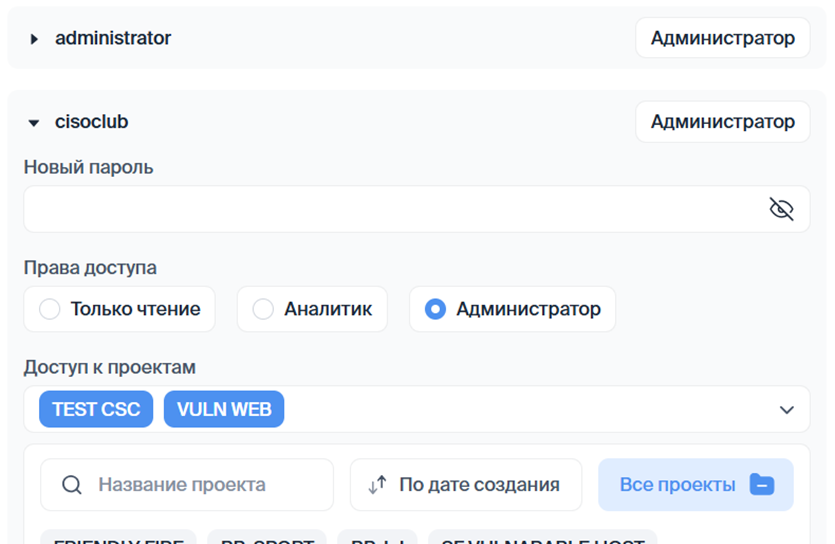Remove the VULN WEB project tag
Screen dimensions: 835x544
224,409
